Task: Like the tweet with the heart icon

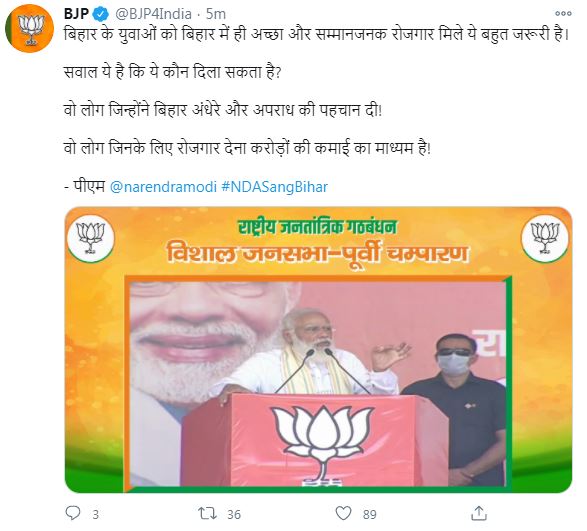Action: pos(343,513)
